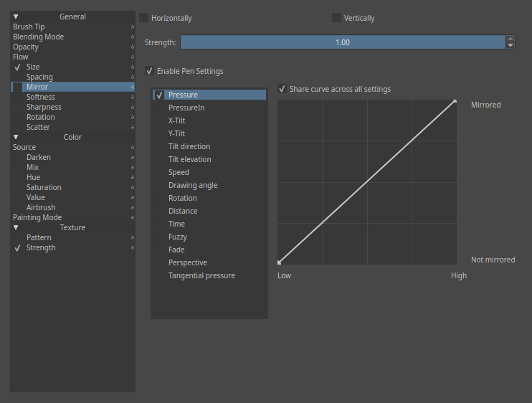Open Opacity settings
Viewport: 532px width, 403px height.
(x=26, y=47)
